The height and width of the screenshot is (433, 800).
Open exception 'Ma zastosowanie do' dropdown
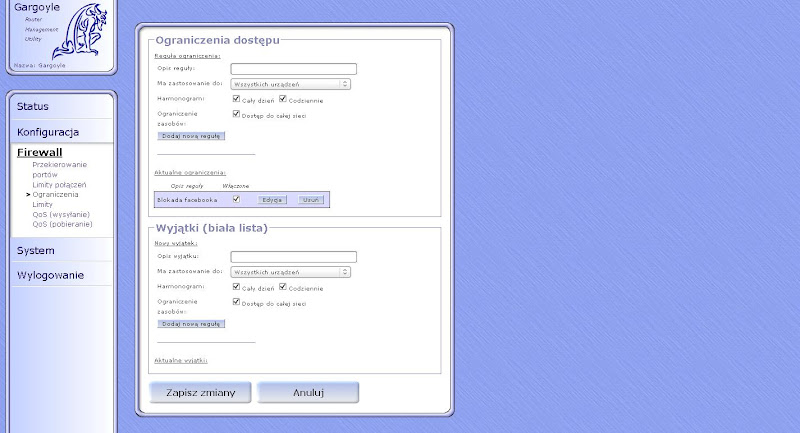click(x=290, y=272)
